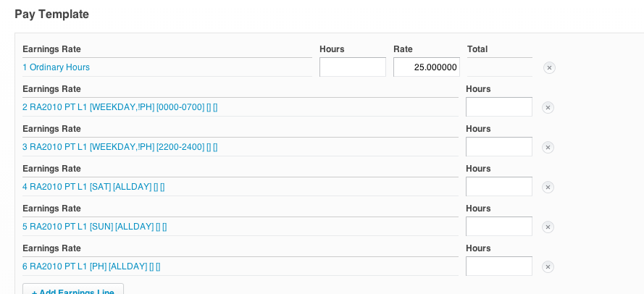Focus Hours field for WEEKDAY 2200-2400 line

(x=498, y=147)
